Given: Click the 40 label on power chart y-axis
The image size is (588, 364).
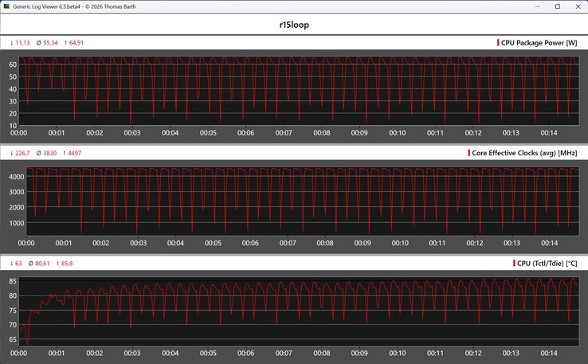Looking at the screenshot, I should (x=13, y=89).
